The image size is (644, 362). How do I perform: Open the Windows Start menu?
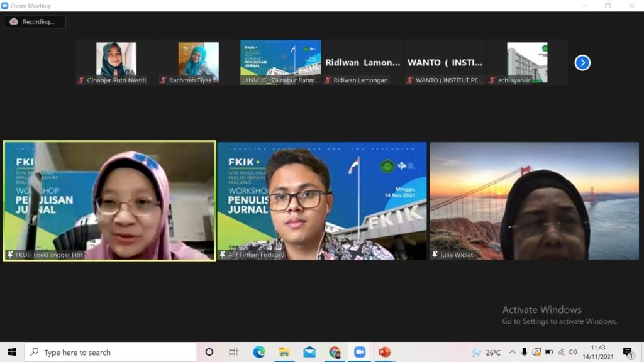pos(12,352)
